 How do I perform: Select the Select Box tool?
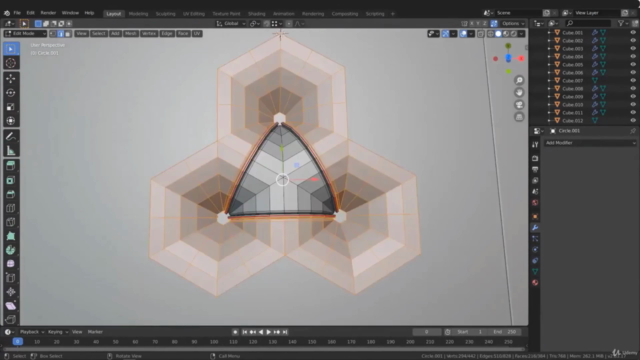point(11,49)
